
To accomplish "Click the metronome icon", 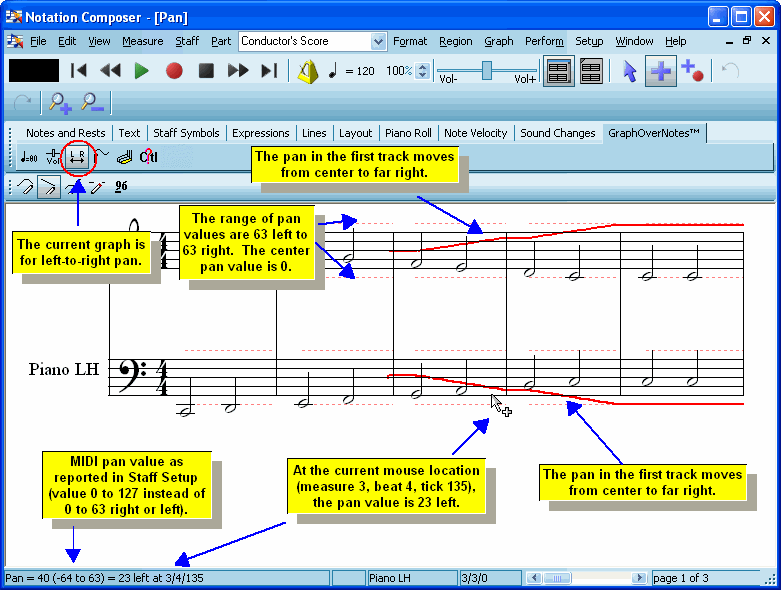I will pos(308,71).
